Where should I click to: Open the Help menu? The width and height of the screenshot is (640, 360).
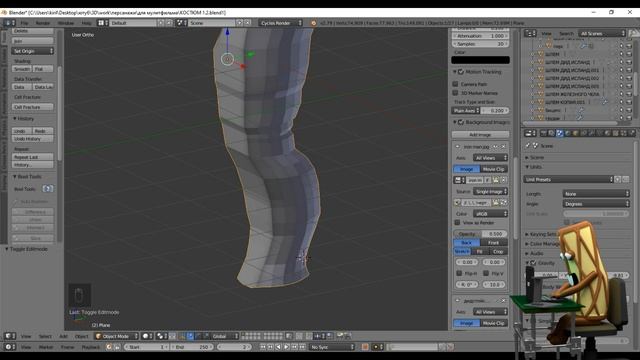[87, 23]
